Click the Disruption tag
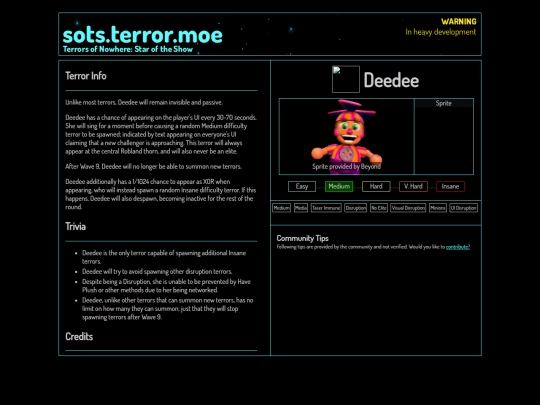The image size is (540, 405). (x=355, y=208)
